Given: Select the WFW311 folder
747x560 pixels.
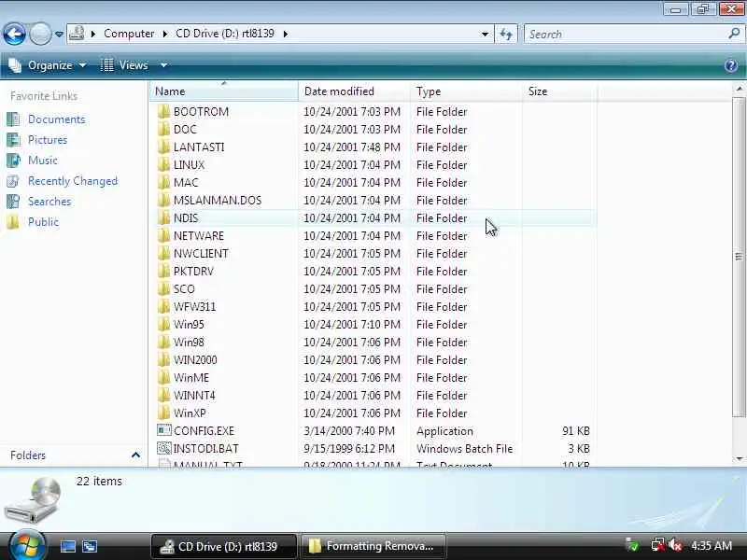Looking at the screenshot, I should pyautogui.click(x=194, y=307).
